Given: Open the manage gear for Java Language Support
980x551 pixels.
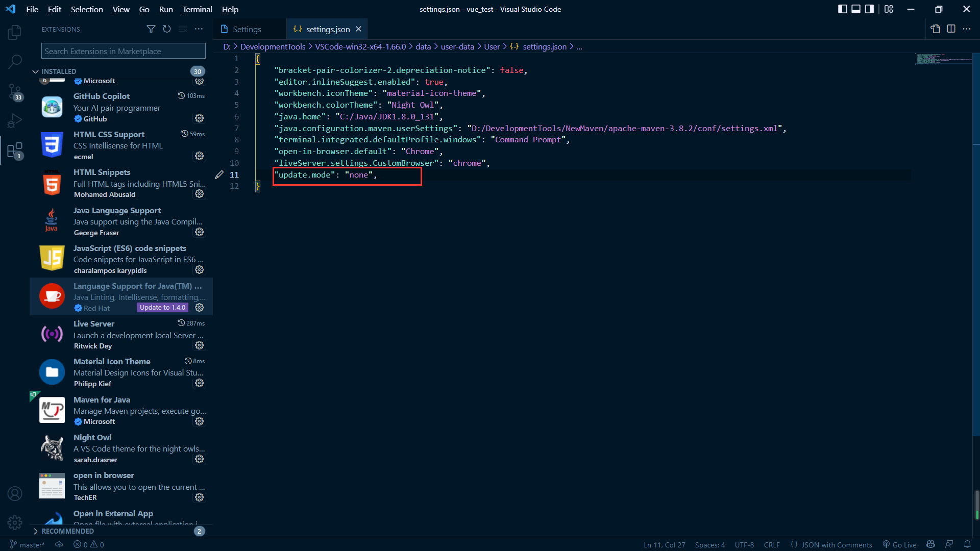Looking at the screenshot, I should coord(200,232).
